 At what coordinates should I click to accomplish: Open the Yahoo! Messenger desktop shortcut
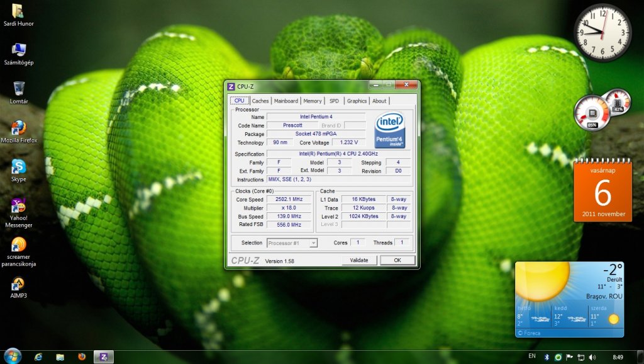click(18, 213)
